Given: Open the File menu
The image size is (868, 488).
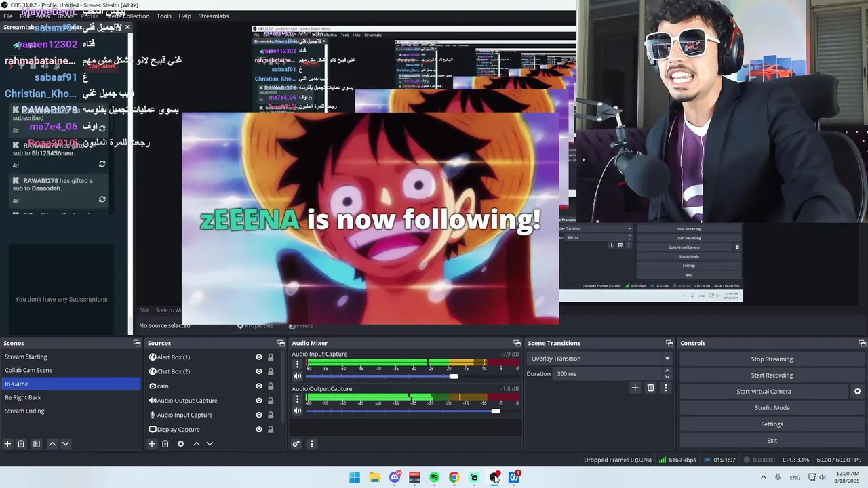Looking at the screenshot, I should [x=8, y=16].
